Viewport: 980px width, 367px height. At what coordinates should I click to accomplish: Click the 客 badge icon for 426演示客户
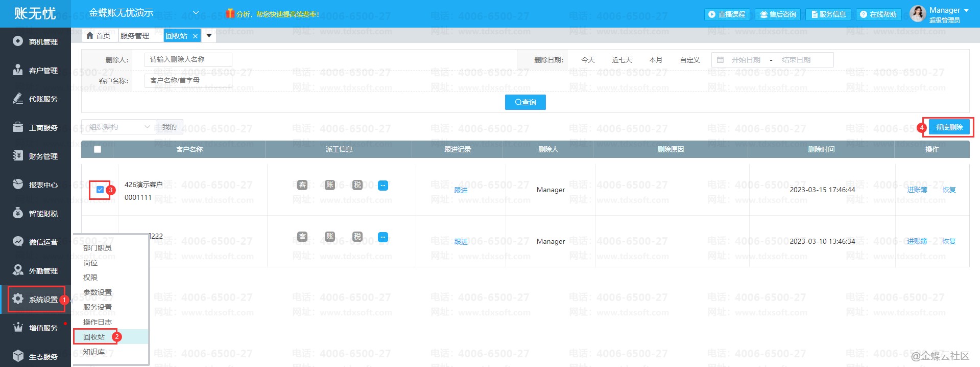pyautogui.click(x=302, y=185)
